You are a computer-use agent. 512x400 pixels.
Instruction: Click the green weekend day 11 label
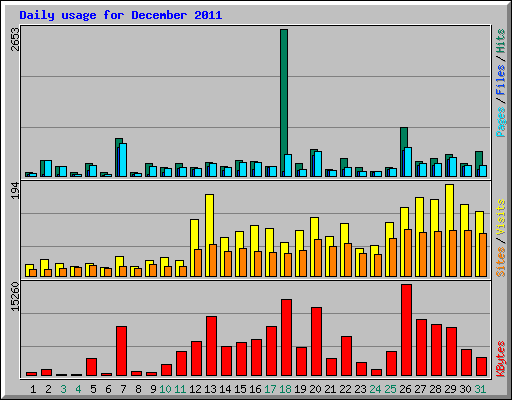(180, 389)
